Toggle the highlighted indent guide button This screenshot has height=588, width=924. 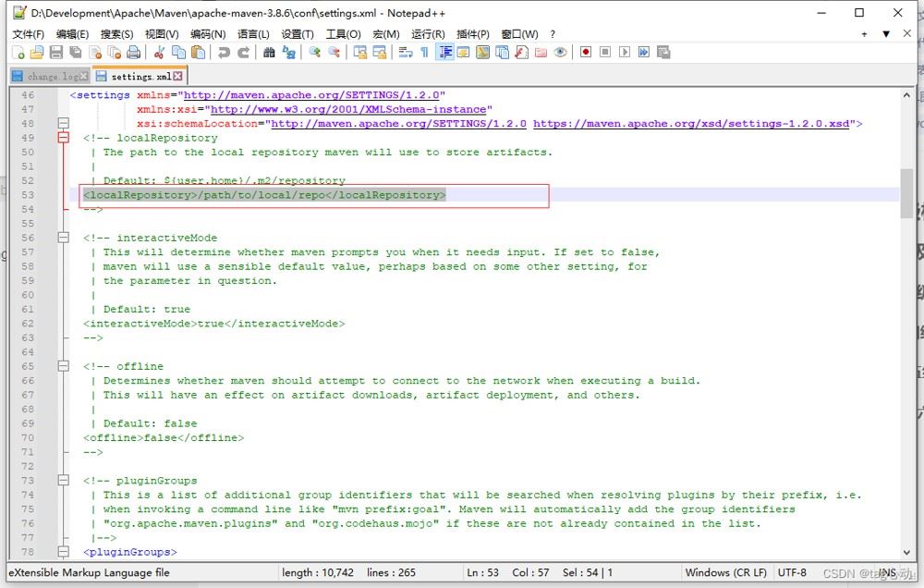(444, 53)
